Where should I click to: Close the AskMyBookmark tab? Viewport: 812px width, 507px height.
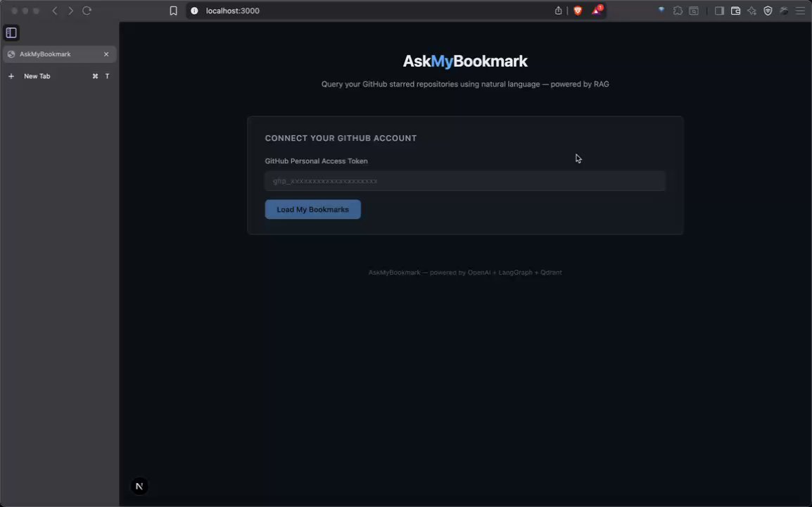106,54
